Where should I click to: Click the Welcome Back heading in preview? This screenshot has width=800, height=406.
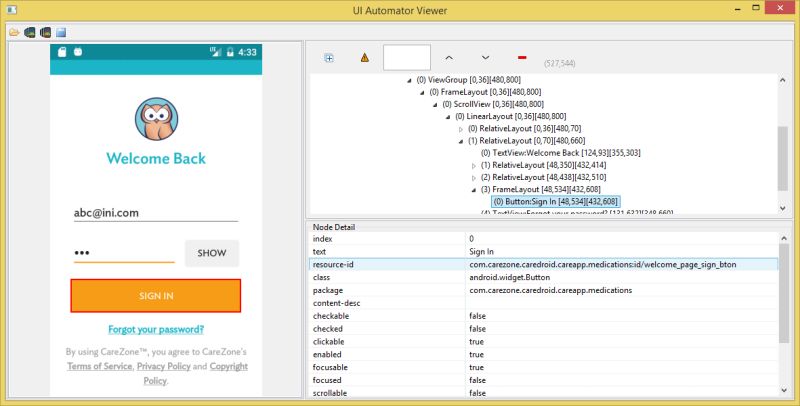click(156, 159)
